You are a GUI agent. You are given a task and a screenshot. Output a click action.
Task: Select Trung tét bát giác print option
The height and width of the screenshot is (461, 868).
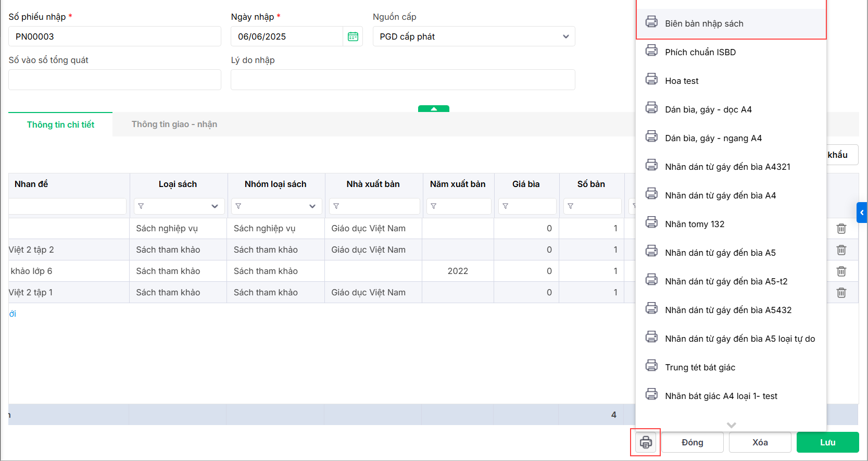click(700, 367)
